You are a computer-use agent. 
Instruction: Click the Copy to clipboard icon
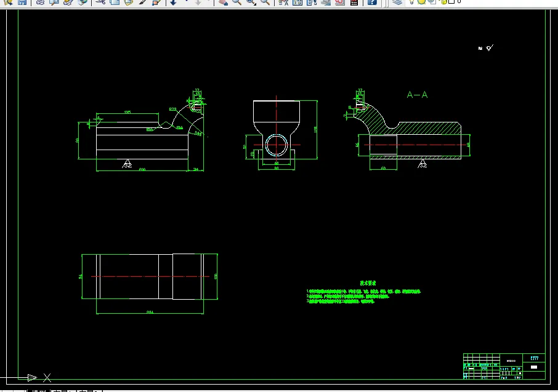pos(115,2)
